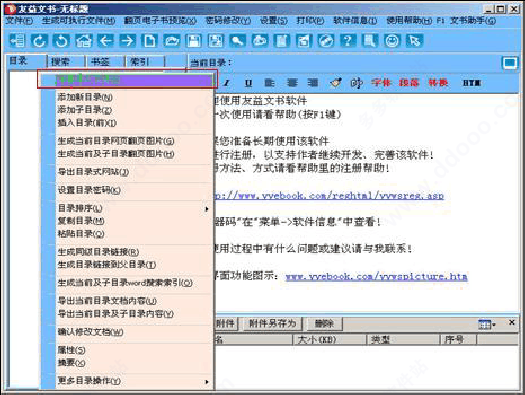Open the vvebook.com/reghtml registration link
The image size is (525, 395).
tap(329, 195)
